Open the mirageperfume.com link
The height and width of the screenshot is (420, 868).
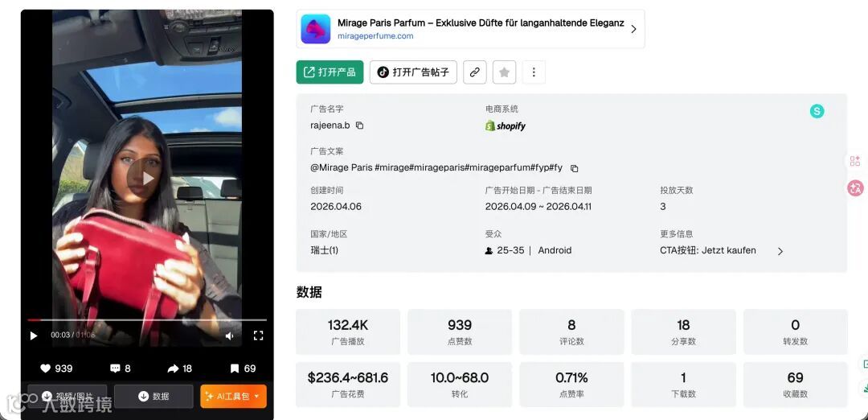click(x=375, y=36)
